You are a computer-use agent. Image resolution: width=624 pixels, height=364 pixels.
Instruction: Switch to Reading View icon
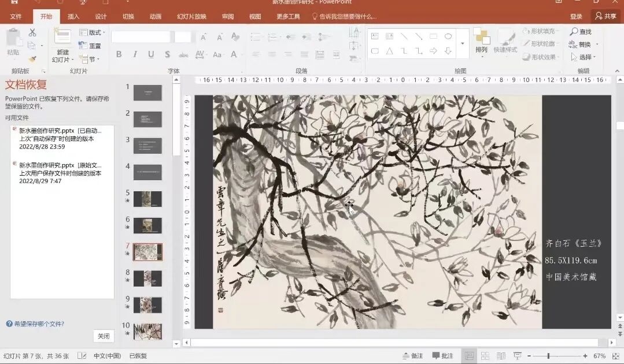click(x=501, y=356)
